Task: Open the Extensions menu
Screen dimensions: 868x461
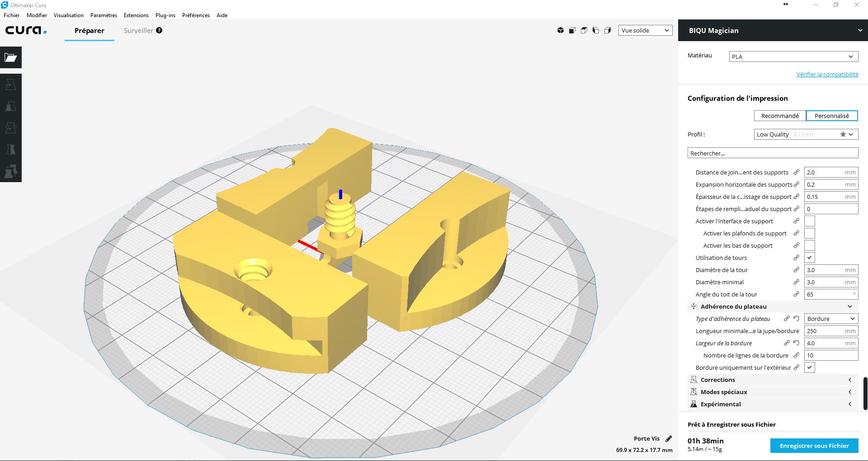Action: tap(136, 15)
